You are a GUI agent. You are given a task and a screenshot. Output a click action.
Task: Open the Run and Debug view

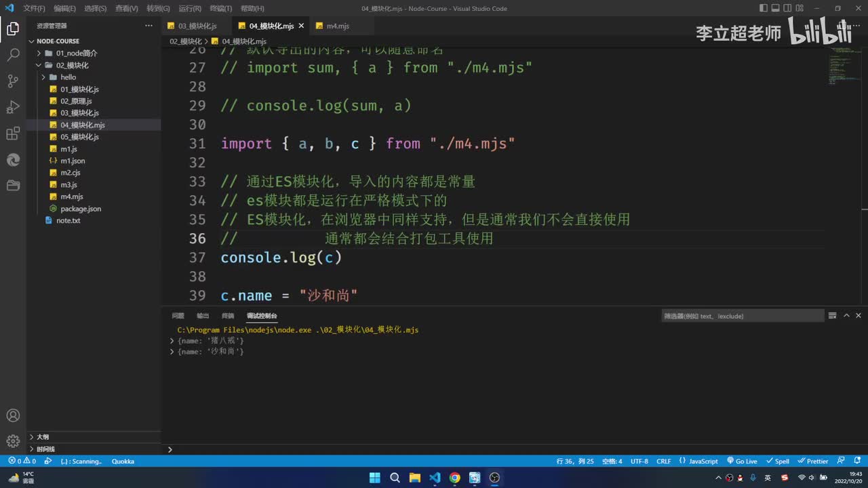13,107
